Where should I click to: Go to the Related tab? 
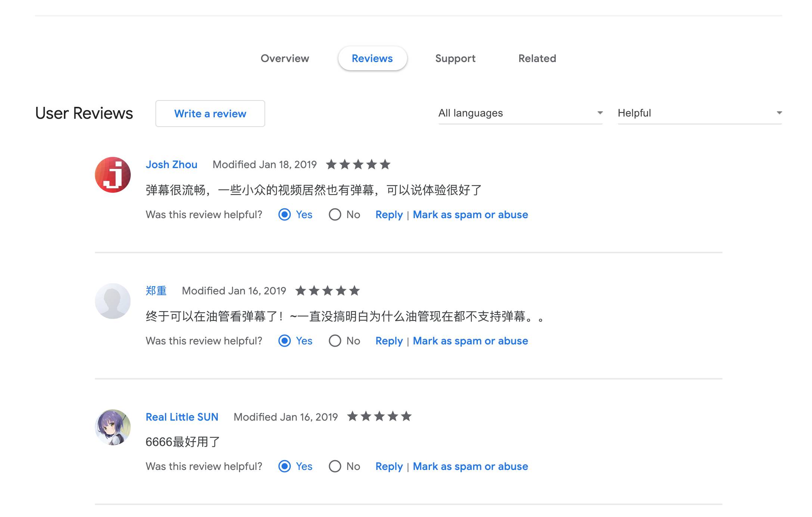(537, 58)
